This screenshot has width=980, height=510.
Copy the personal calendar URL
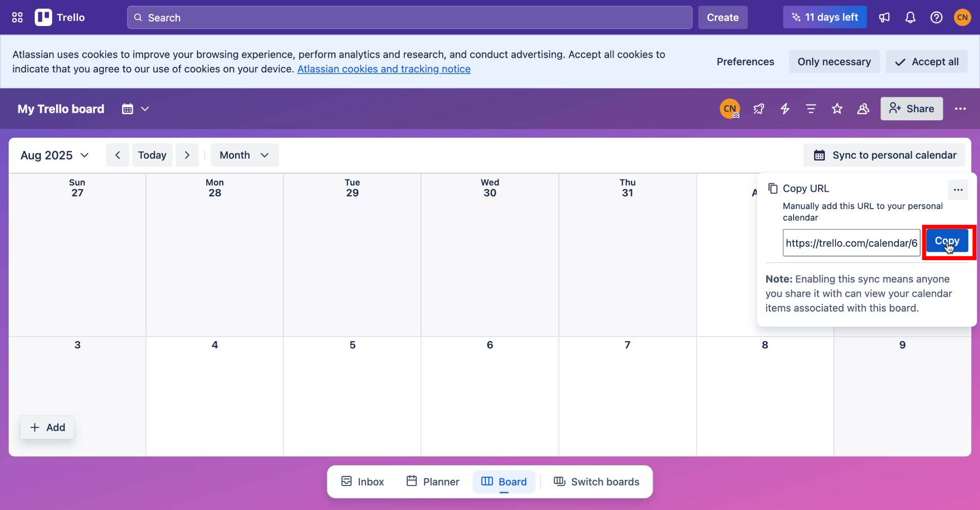pyautogui.click(x=948, y=241)
